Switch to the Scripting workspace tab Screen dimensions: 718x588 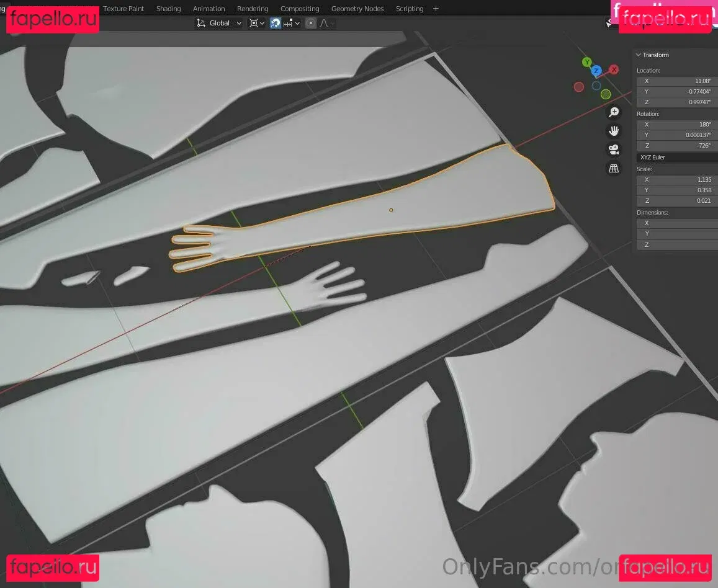point(410,9)
